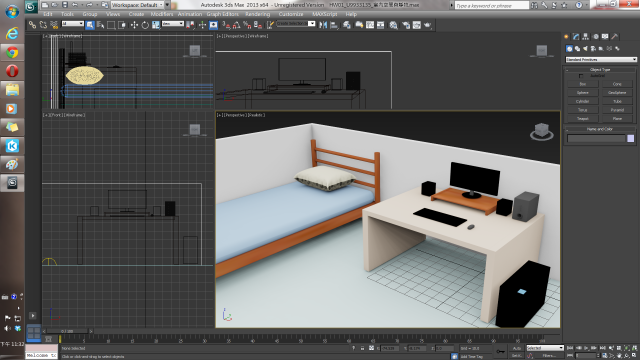Open the Select by Name dialog
This screenshot has width=640, height=360.
tap(100, 25)
